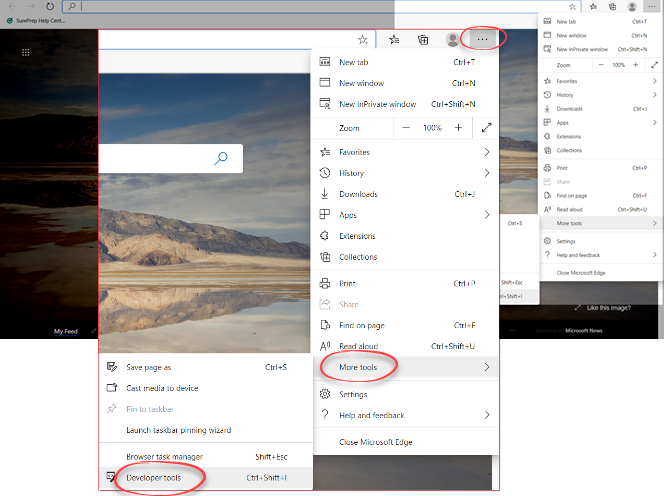Click the red-circled three-dot Settings and more button
This screenshot has height=496, width=664.
coord(484,39)
